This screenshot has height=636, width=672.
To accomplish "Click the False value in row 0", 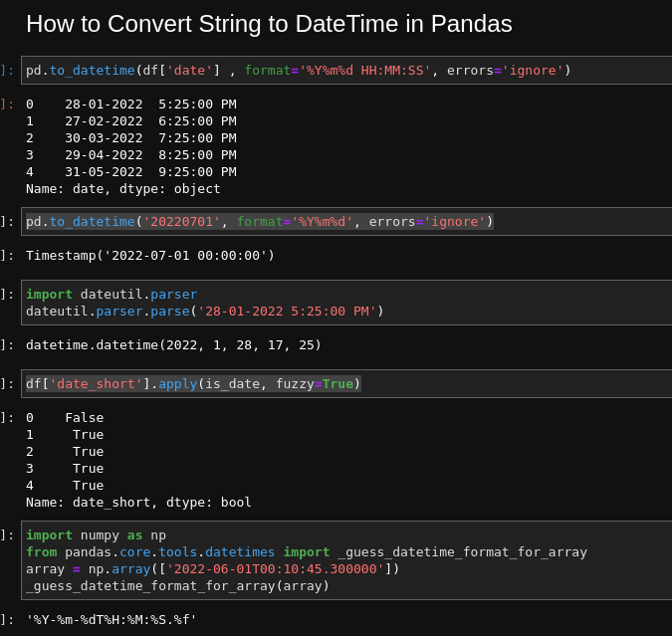I will coord(84,418).
